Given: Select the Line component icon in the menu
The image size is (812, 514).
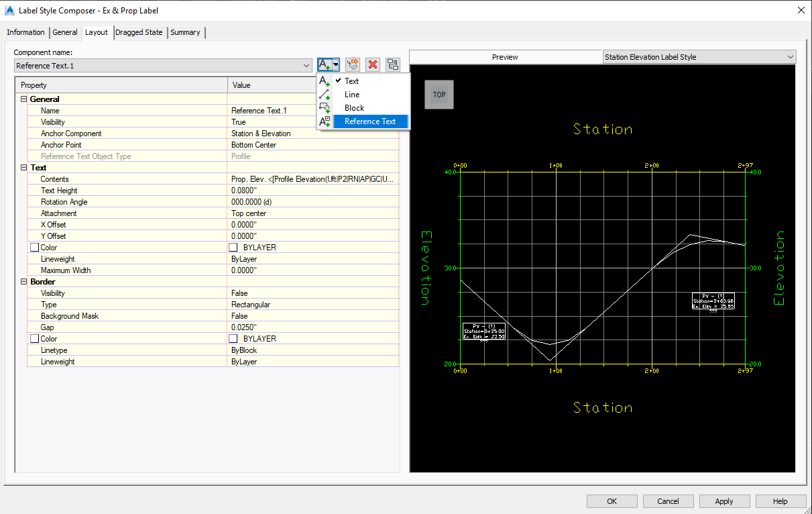Looking at the screenshot, I should [325, 94].
